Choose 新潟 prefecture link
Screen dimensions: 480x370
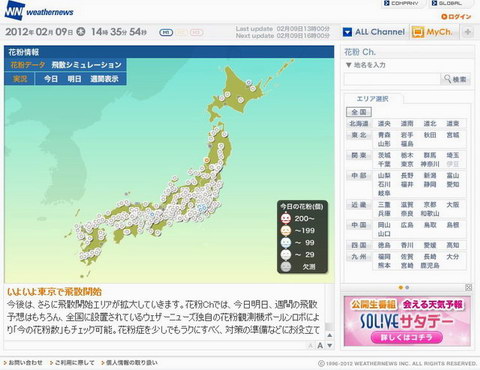coord(430,175)
